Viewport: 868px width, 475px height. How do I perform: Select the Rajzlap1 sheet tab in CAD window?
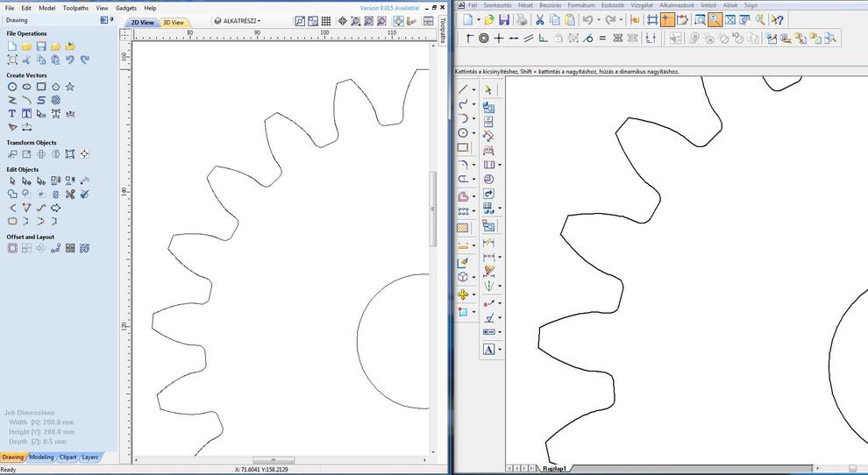click(554, 468)
